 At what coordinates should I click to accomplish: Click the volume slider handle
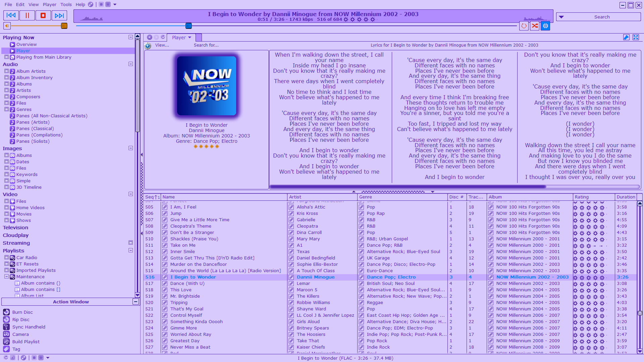(64, 26)
